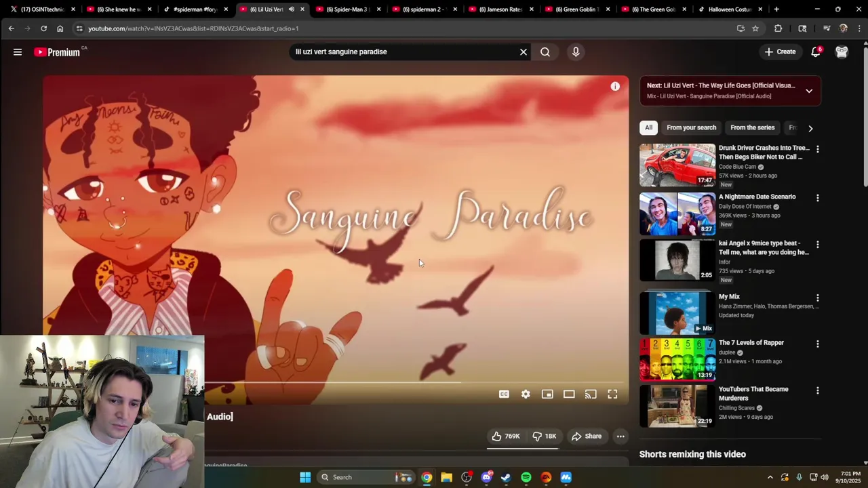The height and width of the screenshot is (488, 868).
Task: Go to YouTube Premium home logo
Action: click(57, 52)
